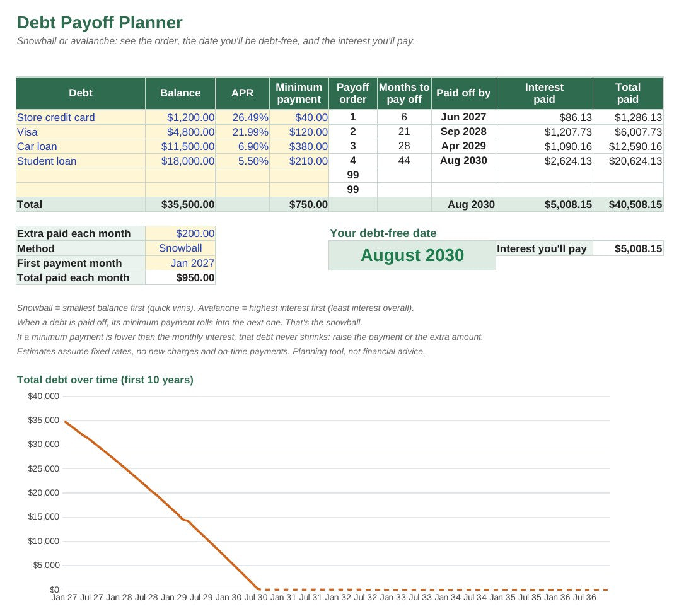The height and width of the screenshot is (616, 679).
Task: Click the Total debt over time chart title
Action: click(105, 380)
